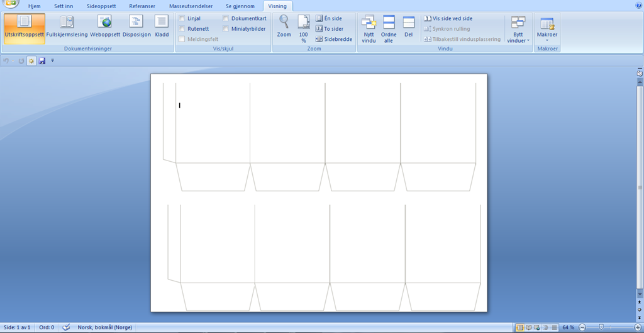644x333 pixels.
Task: Expand the undo history dropdown arrow
Action: pyautogui.click(x=13, y=61)
